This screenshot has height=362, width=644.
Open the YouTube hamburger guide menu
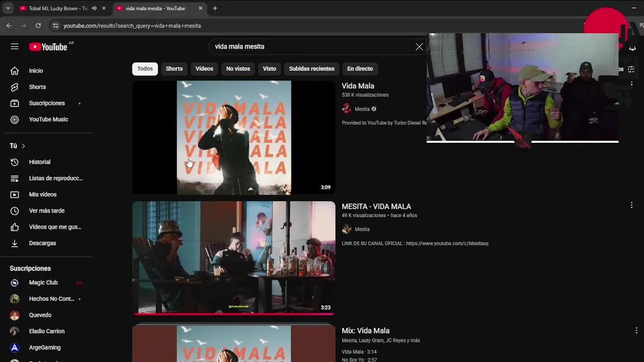coord(15,47)
